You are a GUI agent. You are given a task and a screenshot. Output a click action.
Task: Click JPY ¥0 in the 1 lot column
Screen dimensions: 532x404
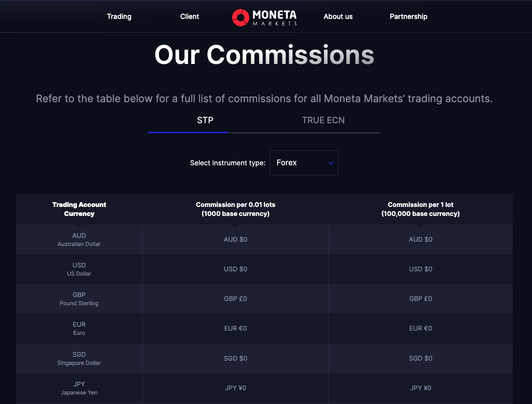[x=421, y=388]
